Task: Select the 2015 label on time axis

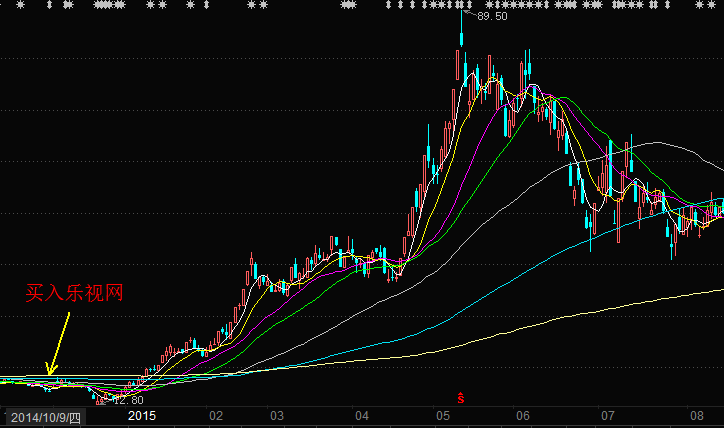Action: click(x=142, y=416)
